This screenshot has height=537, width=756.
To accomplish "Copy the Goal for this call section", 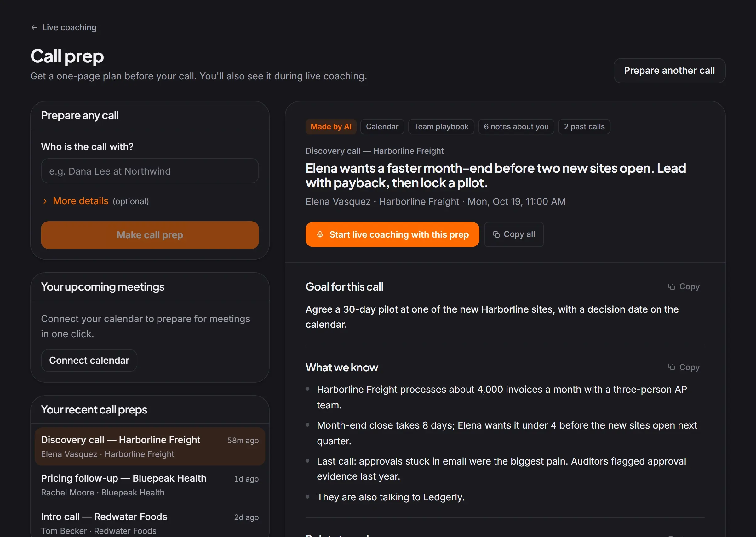I will (x=684, y=286).
